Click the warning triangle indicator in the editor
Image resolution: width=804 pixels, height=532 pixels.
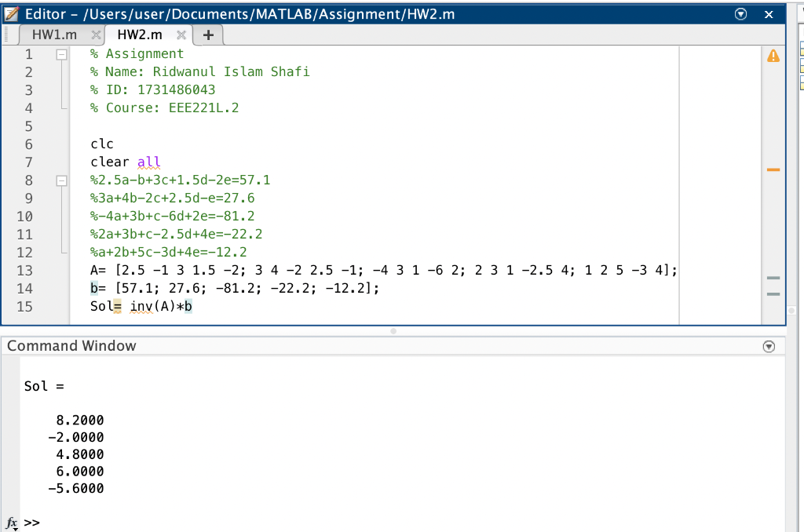point(773,54)
